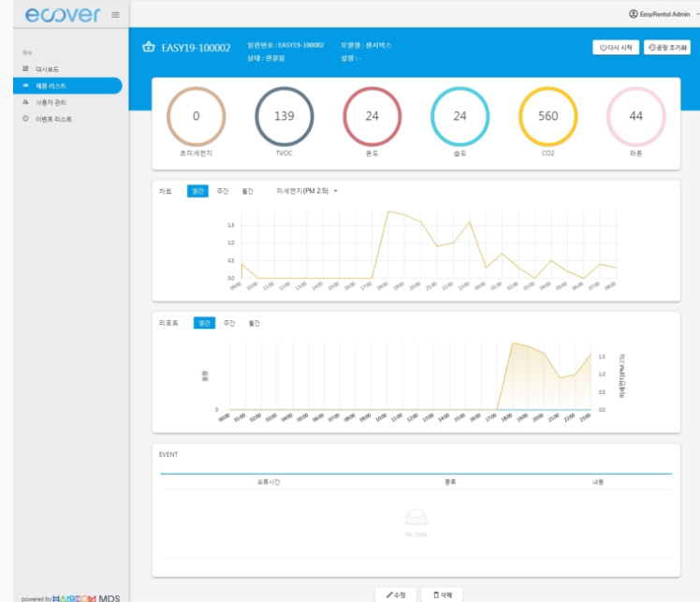Select 주간 in the 리포트 section
700x602 pixels.
pos(228,323)
